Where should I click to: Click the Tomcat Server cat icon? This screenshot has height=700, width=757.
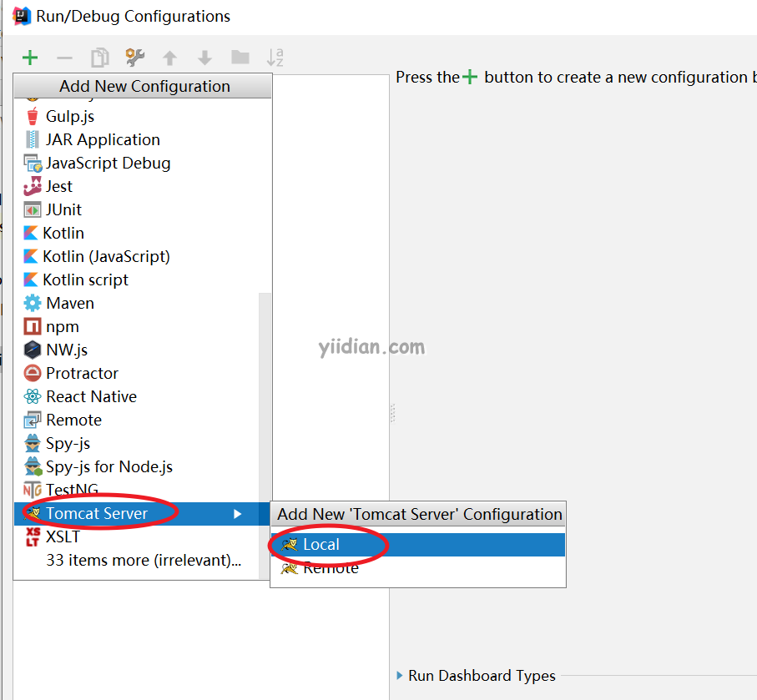pos(33,513)
